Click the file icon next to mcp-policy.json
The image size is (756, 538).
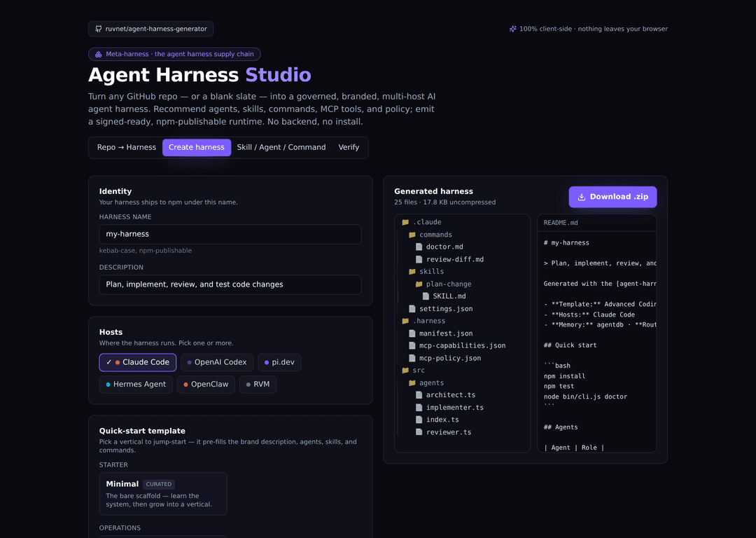pos(412,359)
